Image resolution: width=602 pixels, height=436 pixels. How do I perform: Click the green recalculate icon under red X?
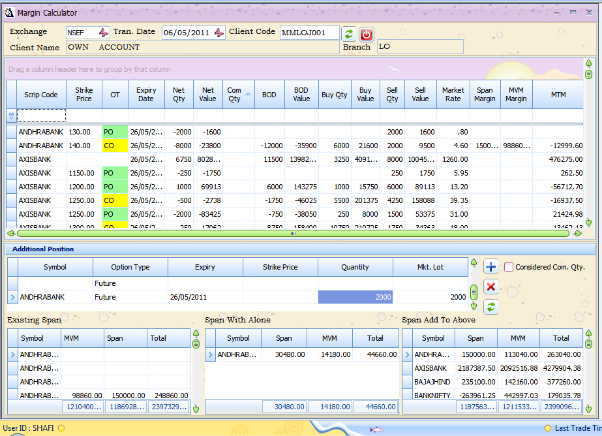491,306
